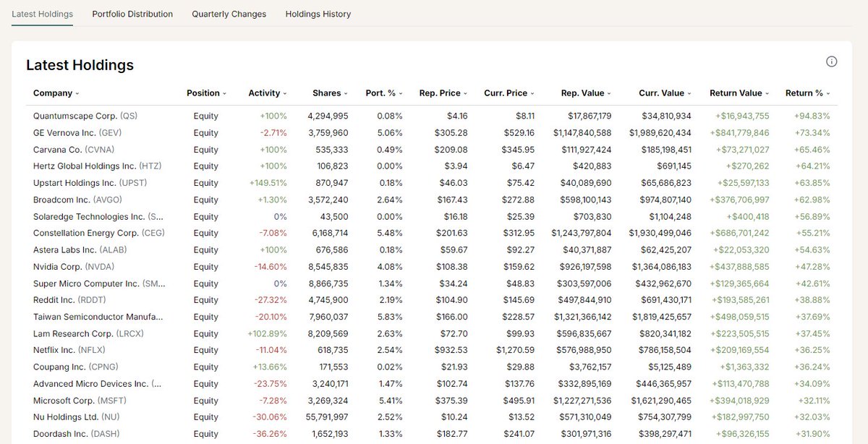Viewport: 868px width, 444px height.
Task: Click Nvidia shares count 8,545,835
Action: [x=328, y=267]
